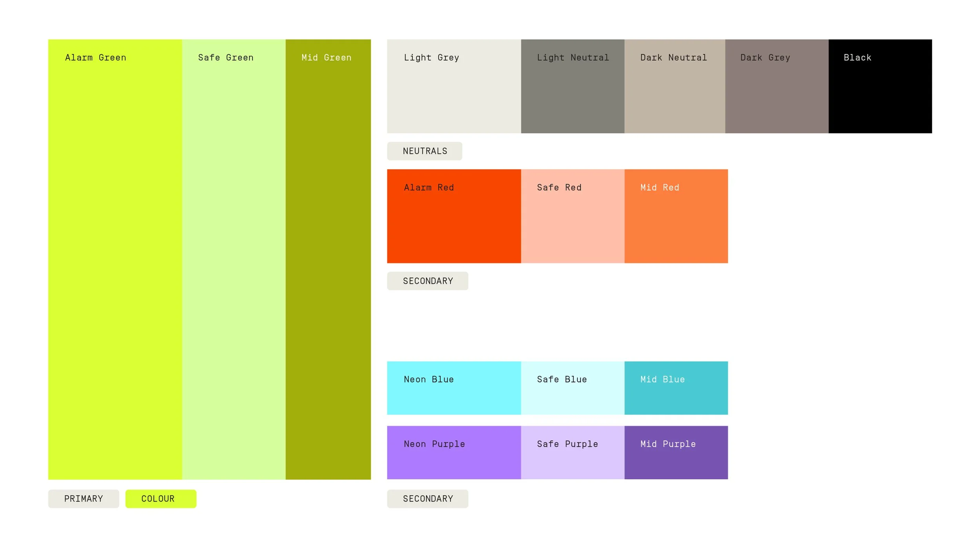
Task: Click the SECONDARY tag below red swatches
Action: click(428, 281)
